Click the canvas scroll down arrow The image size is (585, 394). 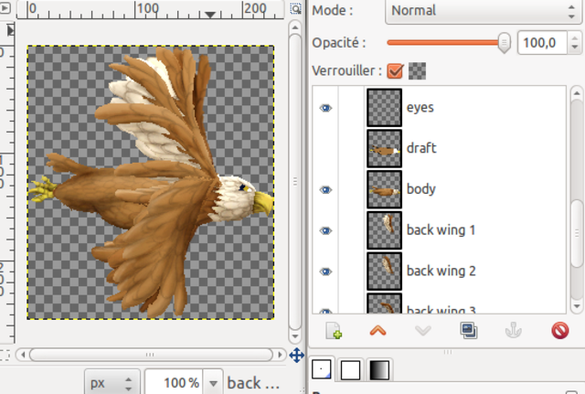point(295,337)
